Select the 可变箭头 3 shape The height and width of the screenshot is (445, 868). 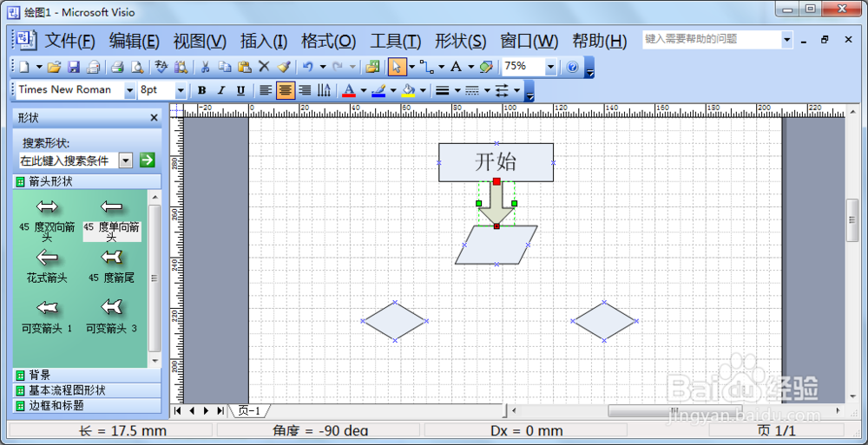pyautogui.click(x=112, y=317)
